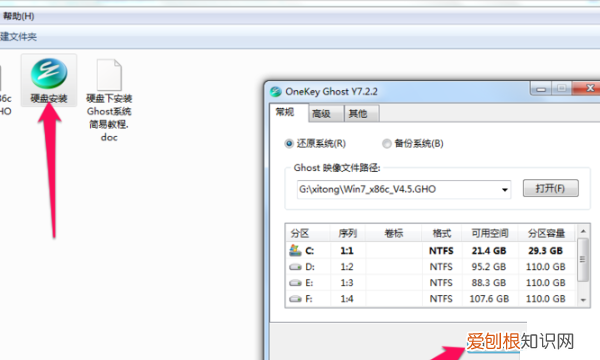Click the F: drive icon

[295, 299]
